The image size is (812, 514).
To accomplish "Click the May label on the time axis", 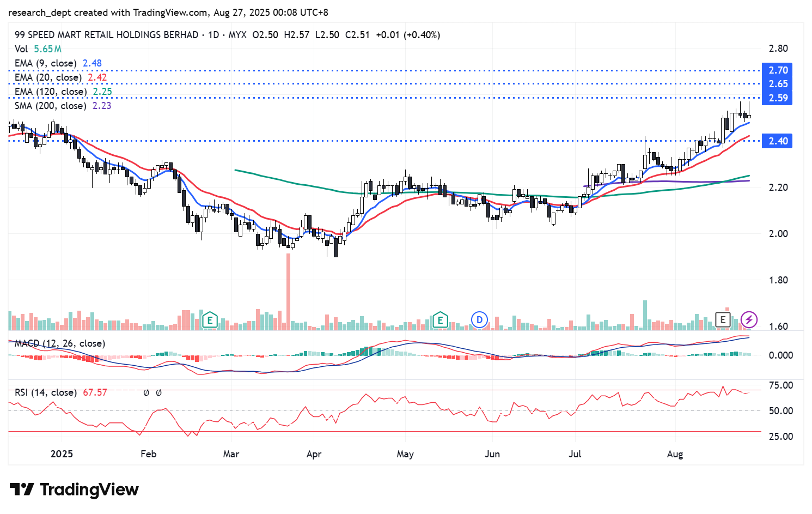I will click(x=405, y=454).
